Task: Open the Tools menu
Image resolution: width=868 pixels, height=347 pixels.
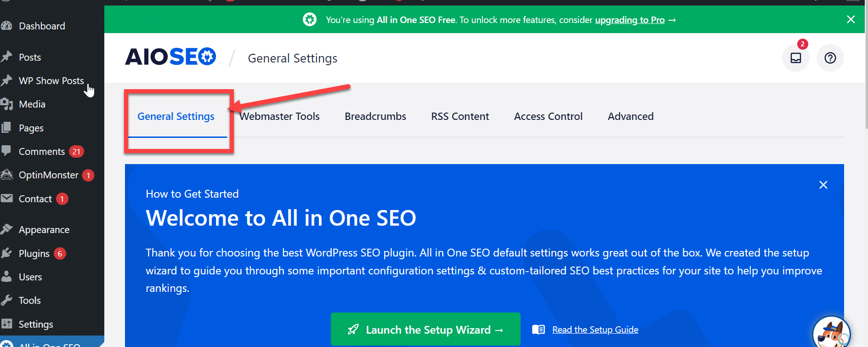Action: pyautogui.click(x=29, y=301)
